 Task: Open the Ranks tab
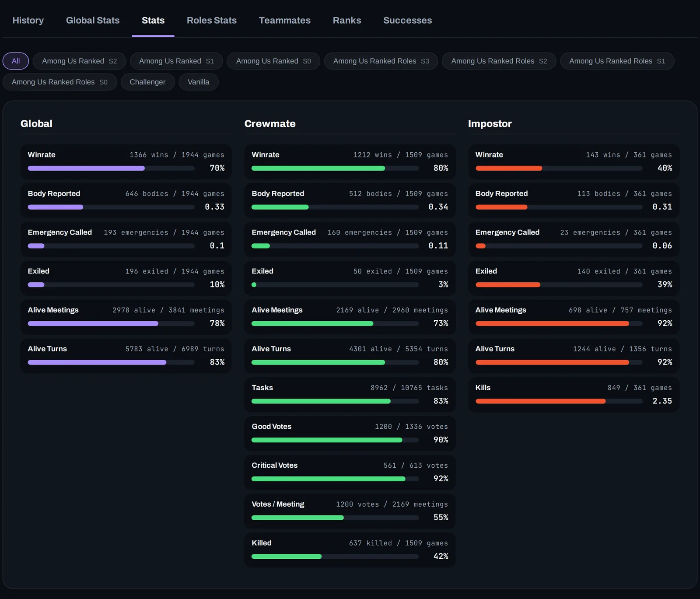pos(347,21)
